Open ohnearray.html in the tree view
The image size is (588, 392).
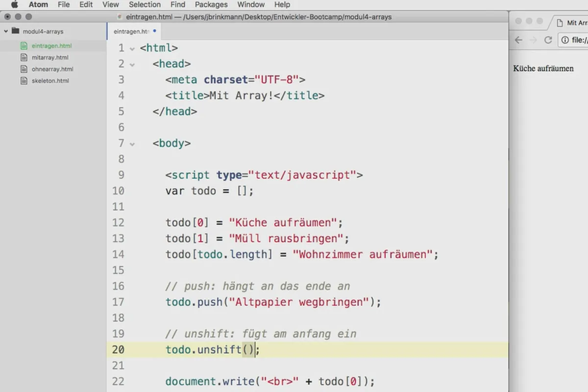coord(52,69)
